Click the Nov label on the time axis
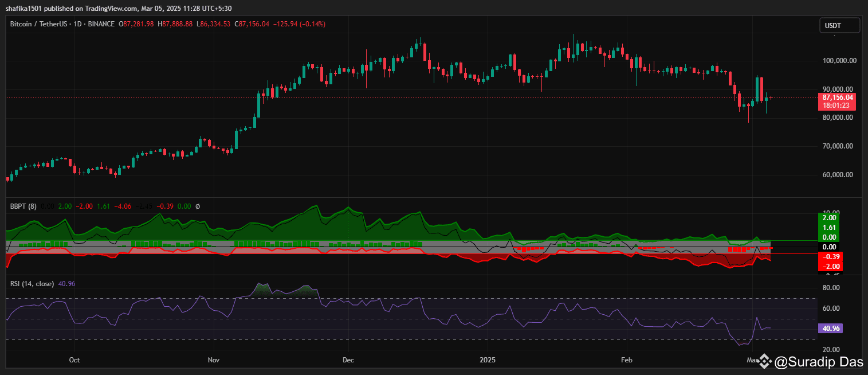 click(x=214, y=361)
